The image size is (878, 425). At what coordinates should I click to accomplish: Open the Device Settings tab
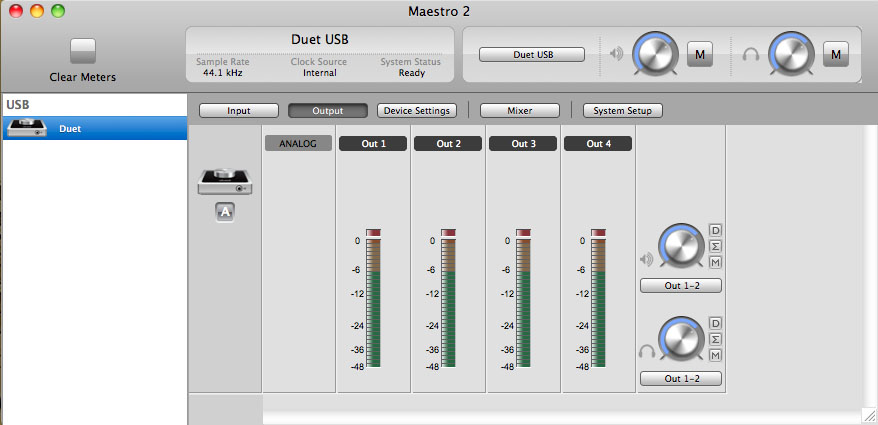point(417,110)
